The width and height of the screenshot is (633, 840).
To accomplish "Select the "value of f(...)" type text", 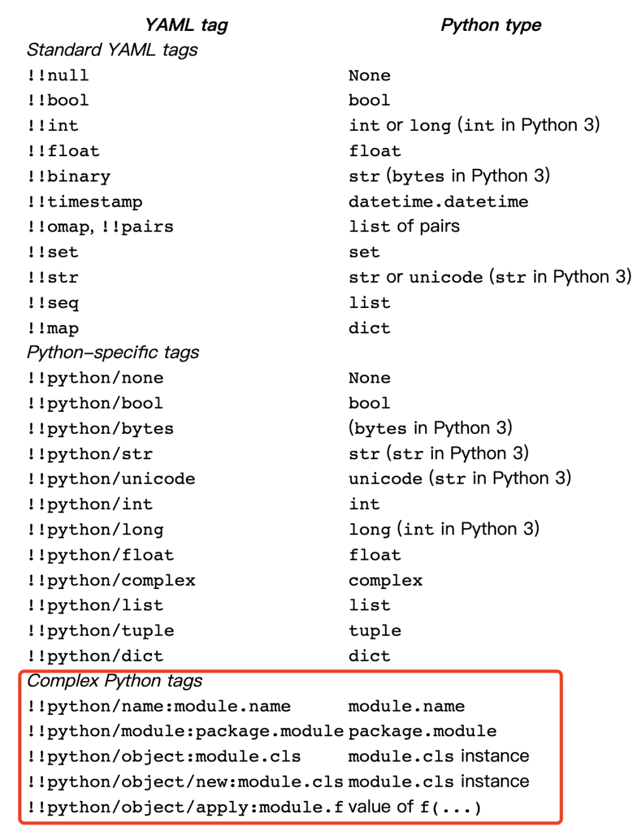I will pyautogui.click(x=415, y=807).
